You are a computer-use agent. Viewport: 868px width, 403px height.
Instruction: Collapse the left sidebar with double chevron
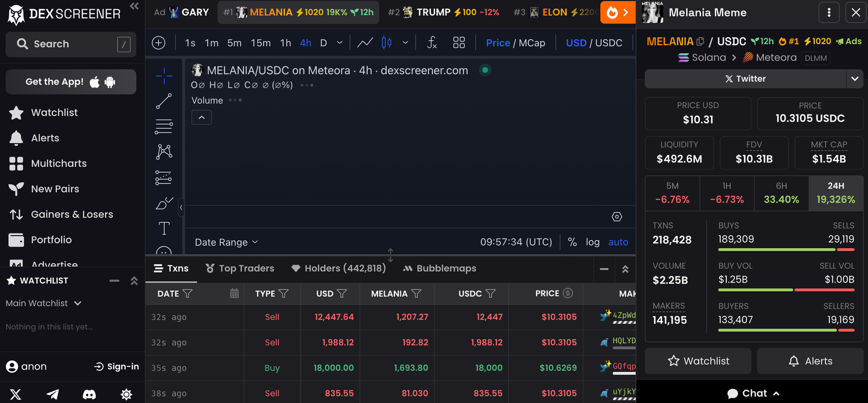click(x=134, y=7)
